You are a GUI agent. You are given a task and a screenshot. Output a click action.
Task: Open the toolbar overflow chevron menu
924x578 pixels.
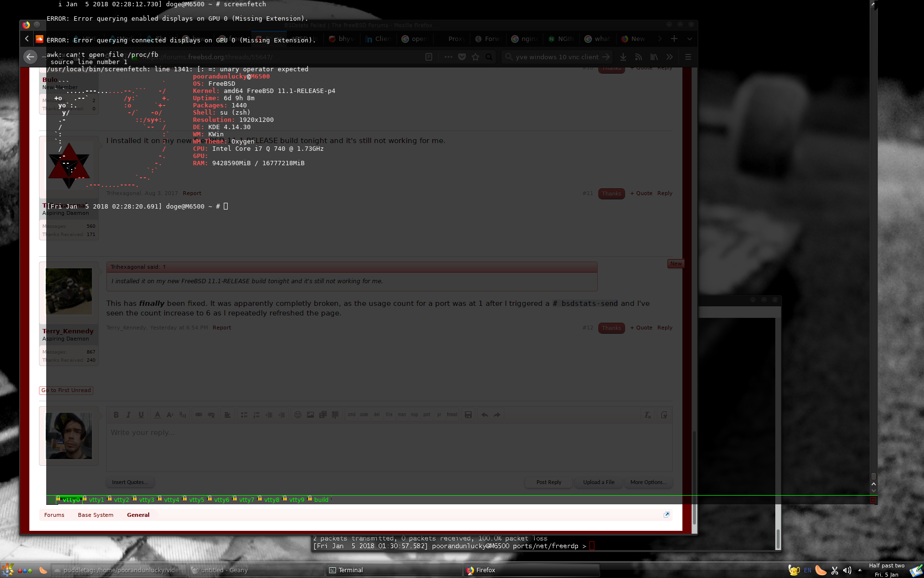pyautogui.click(x=669, y=57)
